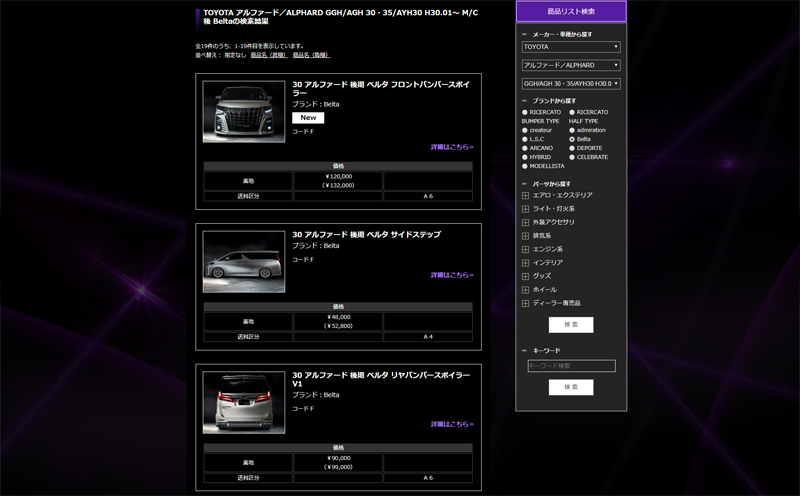Collapse the キーワード section
The width and height of the screenshot is (800, 496).
tap(524, 351)
